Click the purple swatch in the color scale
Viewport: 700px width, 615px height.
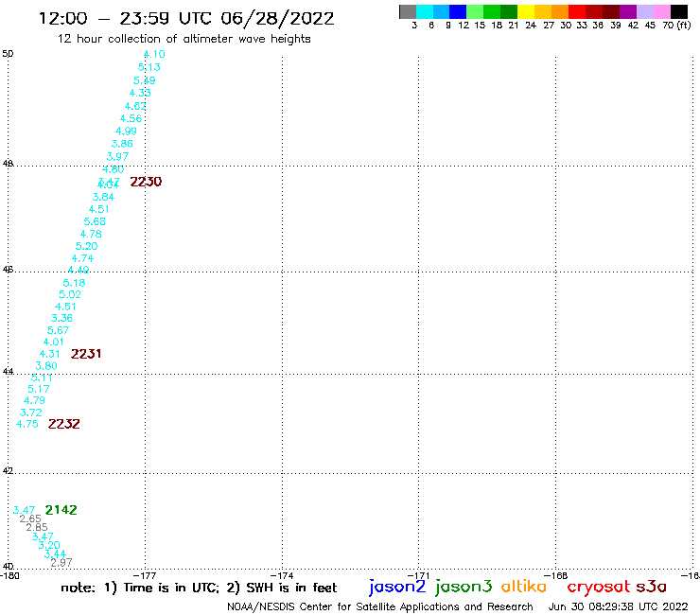628,11
